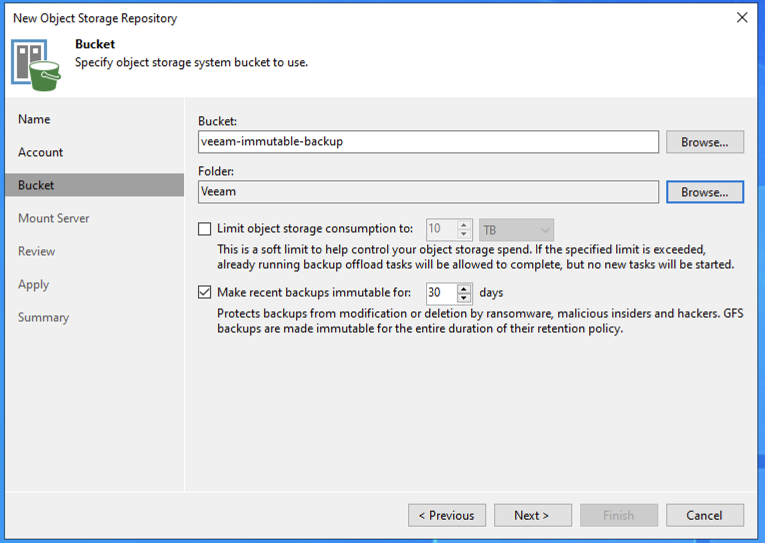Browse for a bucket
This screenshot has height=543, width=765.
click(x=704, y=142)
